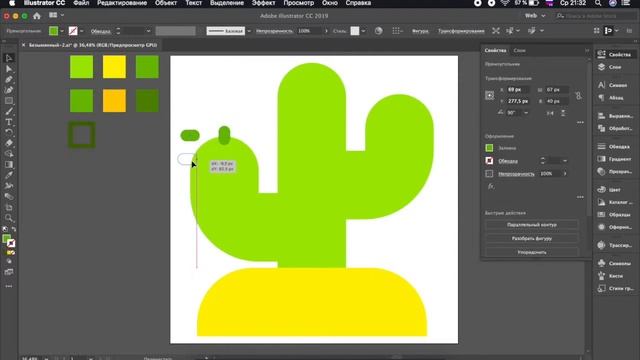Expand more Appearance options three dots
The image size is (640, 360).
[580, 197]
